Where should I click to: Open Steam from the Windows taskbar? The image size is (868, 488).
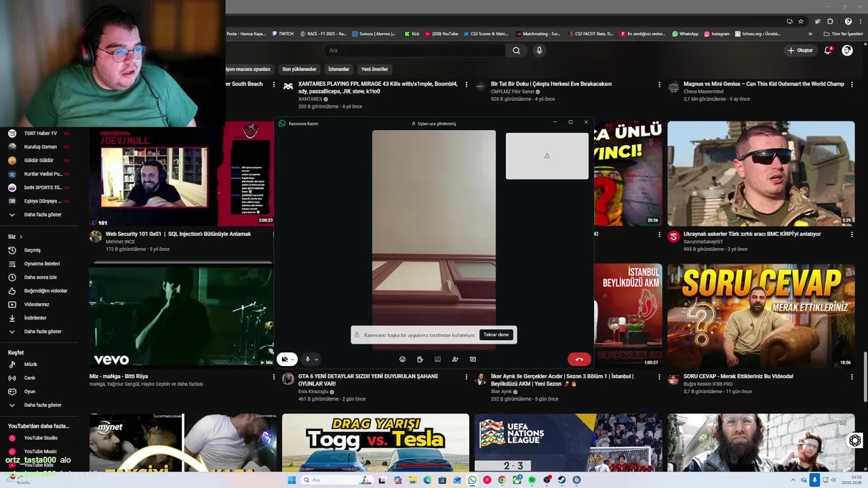coord(561,480)
